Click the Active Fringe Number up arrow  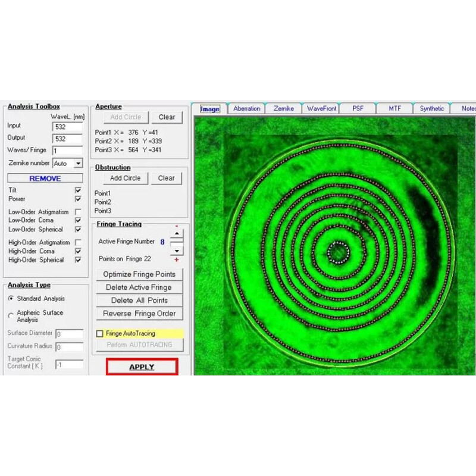pos(177,233)
